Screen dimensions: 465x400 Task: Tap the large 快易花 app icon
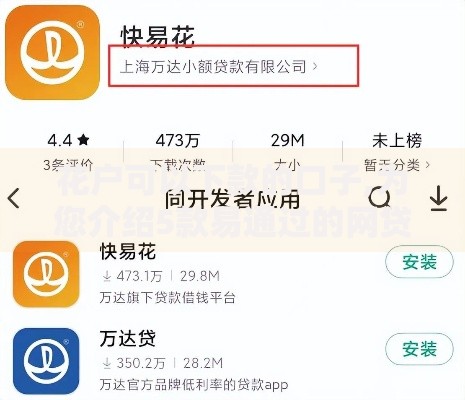[x=52, y=52]
